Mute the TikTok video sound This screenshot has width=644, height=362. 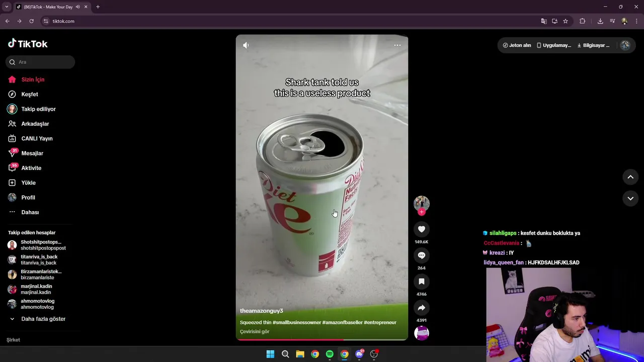tap(246, 45)
